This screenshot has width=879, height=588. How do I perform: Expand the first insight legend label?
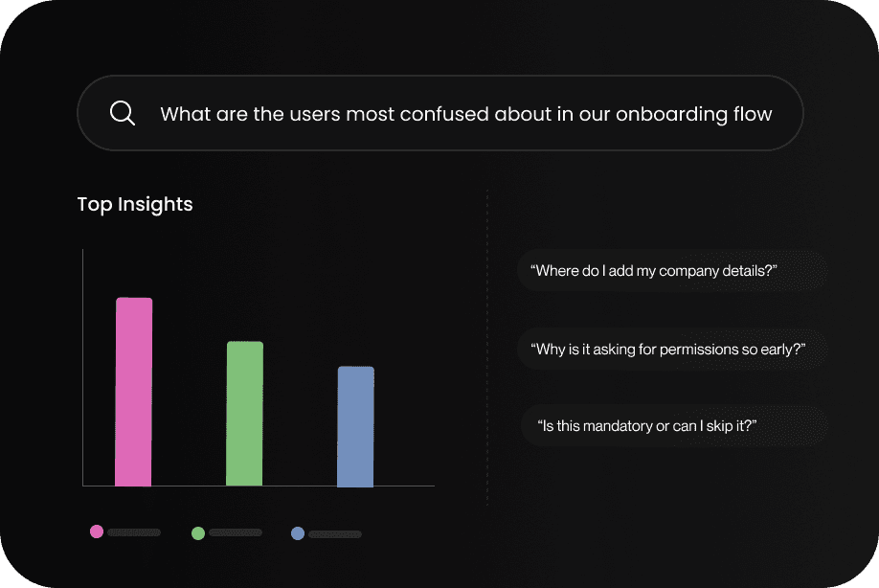click(x=134, y=532)
